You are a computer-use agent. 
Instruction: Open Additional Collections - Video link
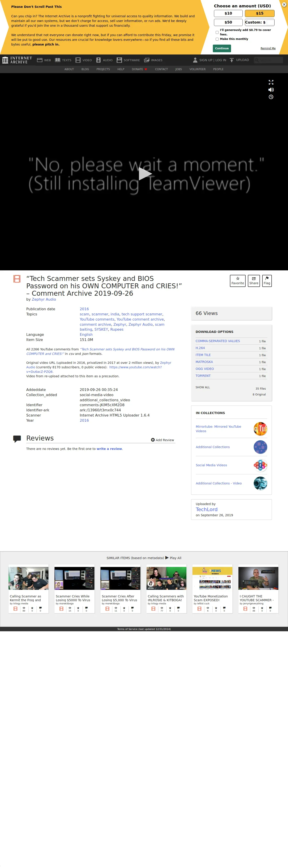tap(218, 483)
